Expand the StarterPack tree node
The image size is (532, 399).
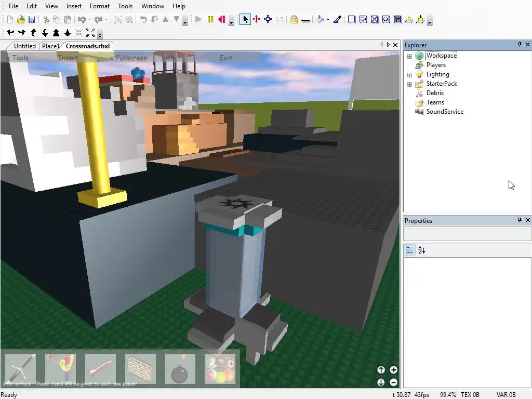coord(409,84)
